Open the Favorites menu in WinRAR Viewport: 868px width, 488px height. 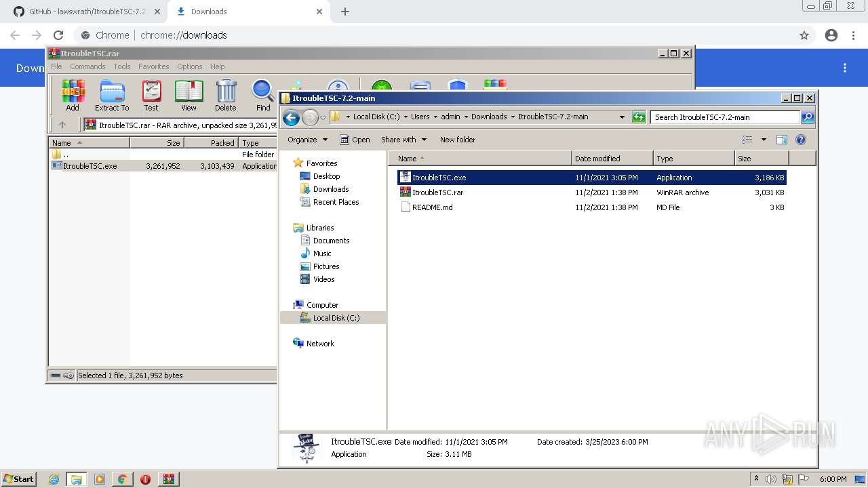(x=154, y=66)
